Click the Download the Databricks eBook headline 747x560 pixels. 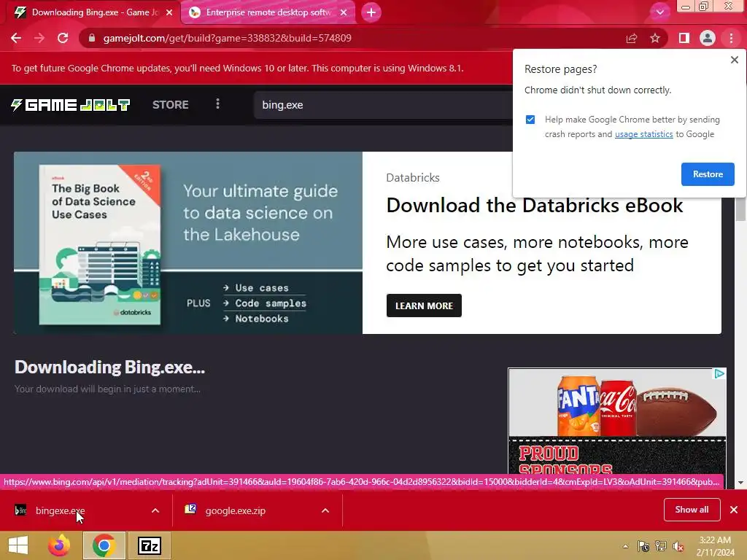tap(535, 205)
